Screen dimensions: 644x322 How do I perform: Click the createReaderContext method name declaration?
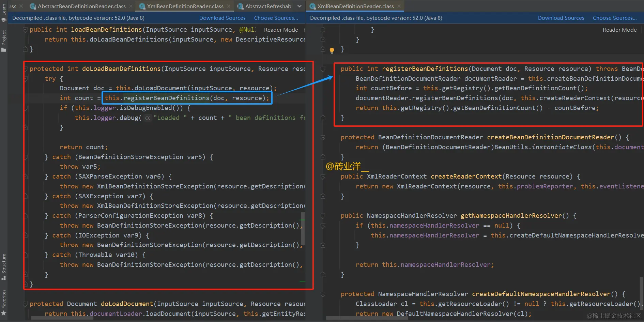(x=466, y=177)
